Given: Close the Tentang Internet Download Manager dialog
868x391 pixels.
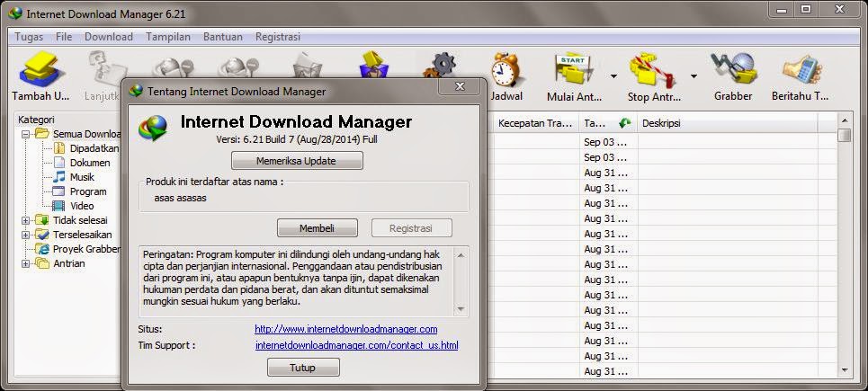Looking at the screenshot, I should click(460, 85).
